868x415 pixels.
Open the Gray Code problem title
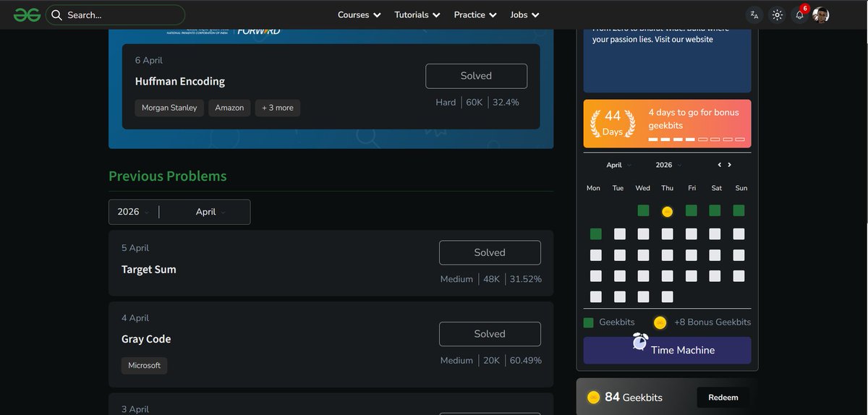point(146,339)
